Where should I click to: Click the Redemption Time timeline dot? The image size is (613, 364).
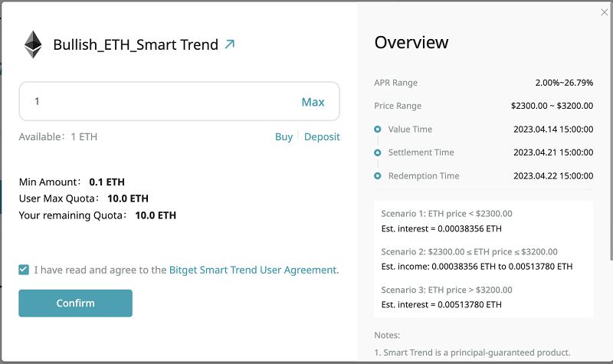click(x=377, y=176)
